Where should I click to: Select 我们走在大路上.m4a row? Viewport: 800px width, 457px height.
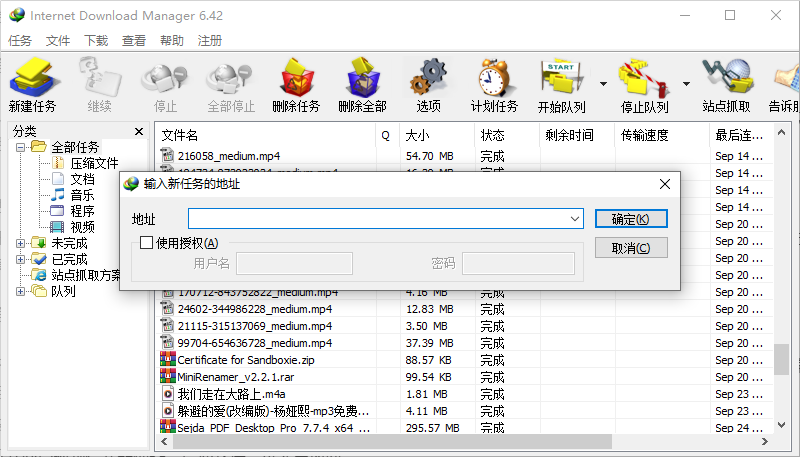(464, 394)
